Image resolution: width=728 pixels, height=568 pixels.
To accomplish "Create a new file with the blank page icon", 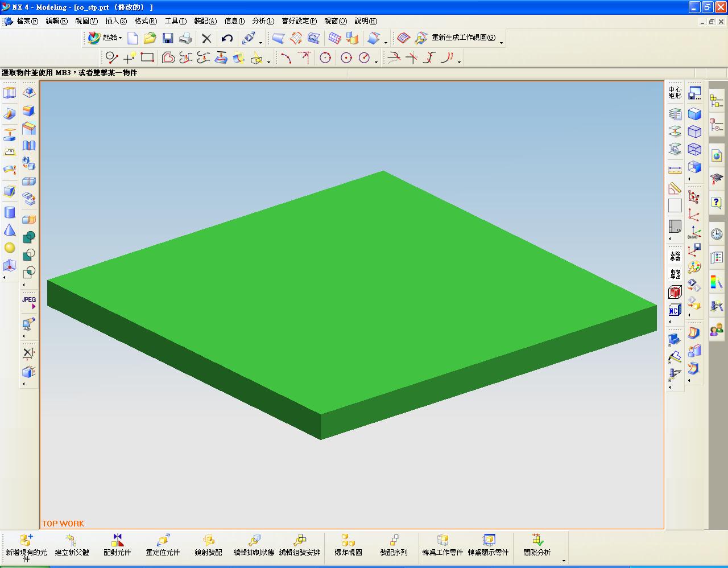I will pos(133,38).
